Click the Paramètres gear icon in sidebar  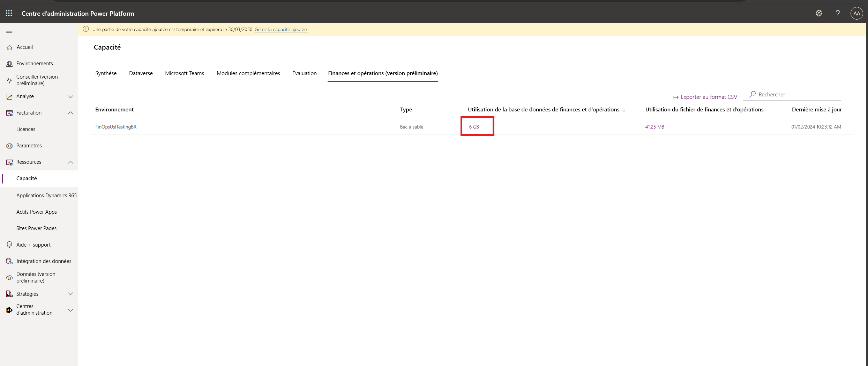pyautogui.click(x=9, y=146)
